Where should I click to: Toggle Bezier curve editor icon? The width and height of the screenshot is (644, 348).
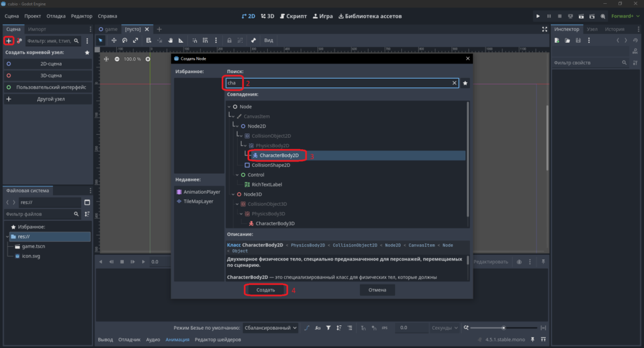coord(307,328)
